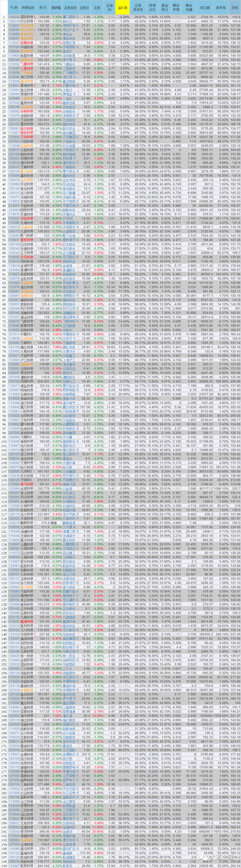
Task: Click price 284.548 in the last row
Action: coord(43,865)
